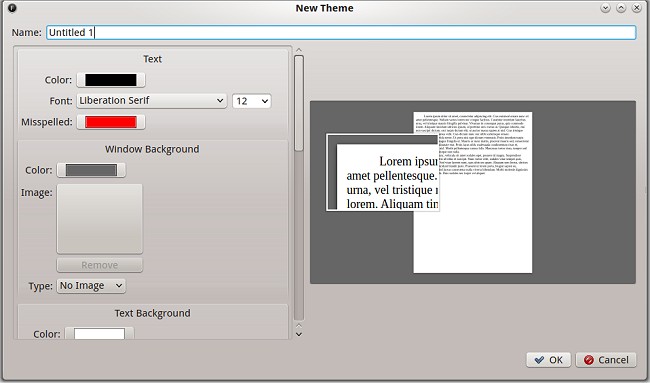This screenshot has width=650, height=383.
Task: Click the New Theme title text
Action: pos(325,8)
